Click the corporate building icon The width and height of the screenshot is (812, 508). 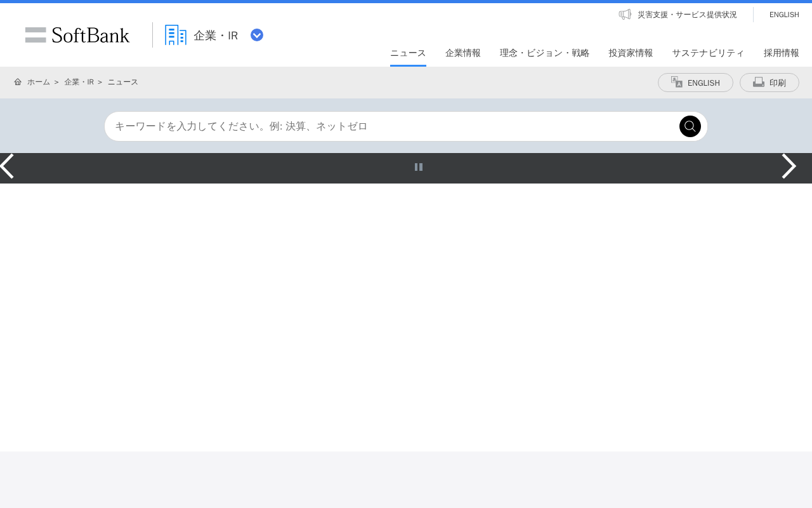(176, 35)
